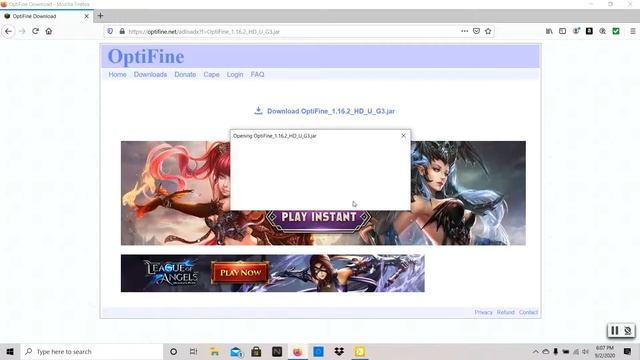This screenshot has width=640, height=360.
Task: Show hidden system tray icons
Action: coord(536,351)
